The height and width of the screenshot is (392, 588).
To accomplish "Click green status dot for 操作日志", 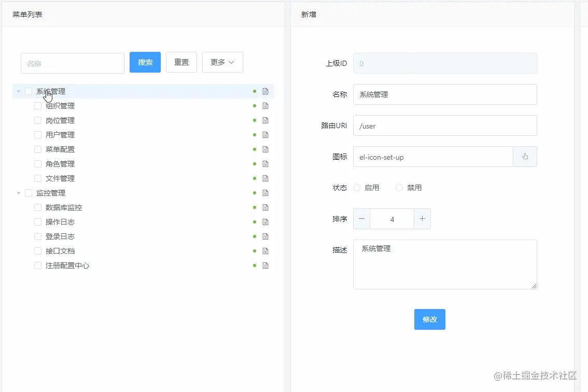I will [255, 222].
